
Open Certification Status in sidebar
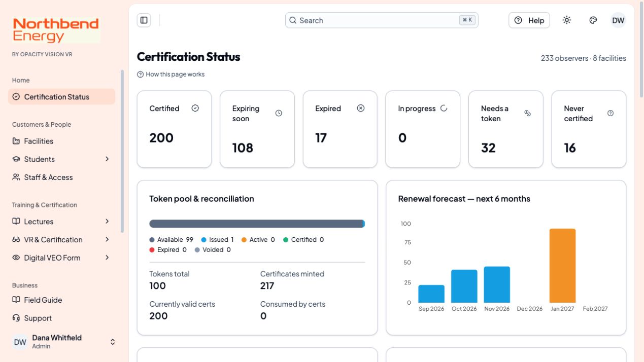[61, 97]
